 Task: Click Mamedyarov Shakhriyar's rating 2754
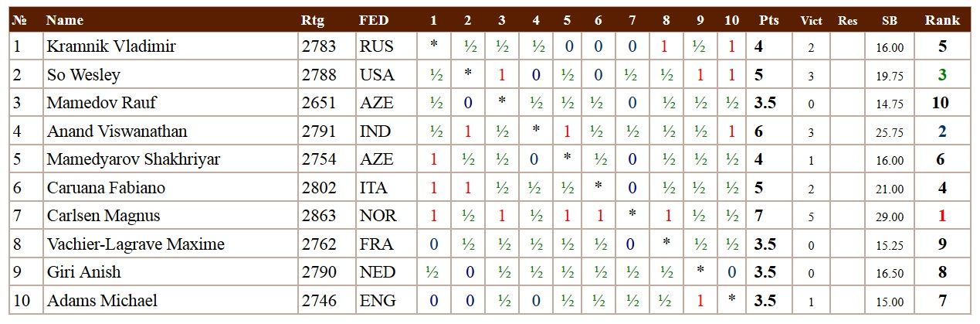(x=319, y=159)
